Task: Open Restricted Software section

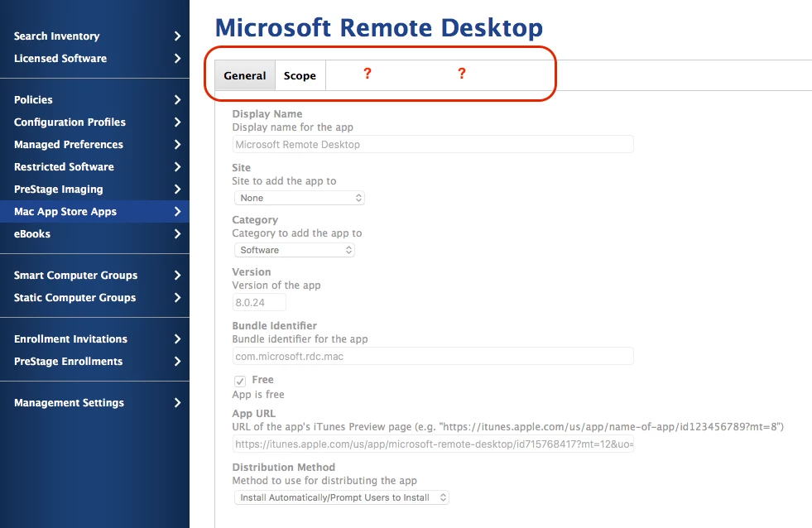Action: pyautogui.click(x=94, y=166)
